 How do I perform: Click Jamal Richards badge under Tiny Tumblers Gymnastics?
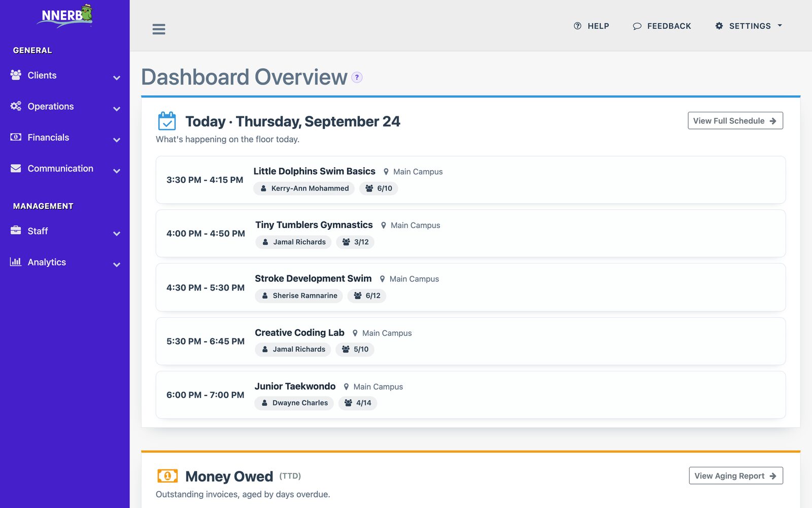pyautogui.click(x=293, y=242)
